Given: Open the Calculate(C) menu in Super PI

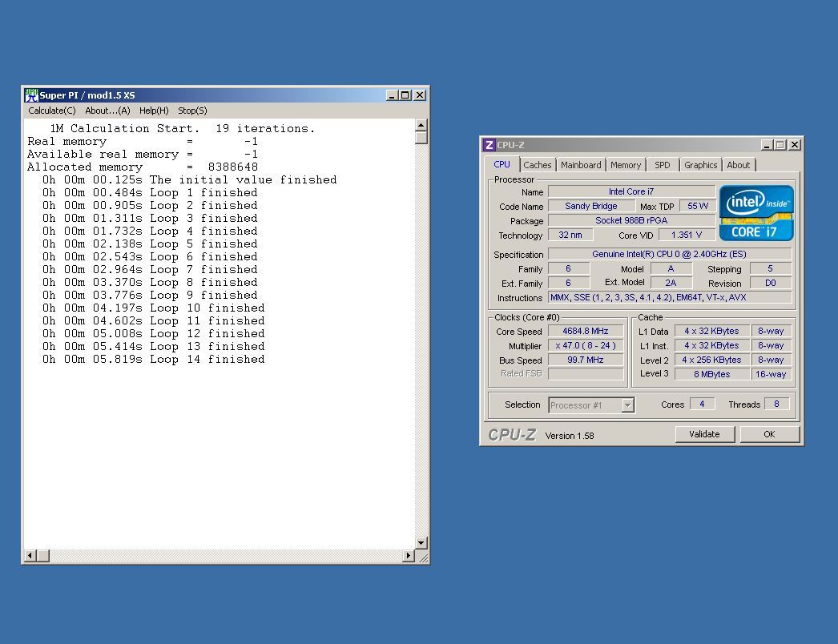Looking at the screenshot, I should pyautogui.click(x=52, y=111).
